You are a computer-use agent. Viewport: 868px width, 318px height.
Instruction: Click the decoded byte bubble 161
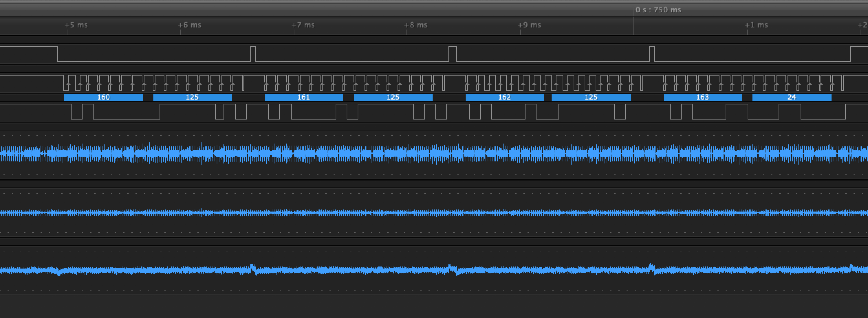coord(304,98)
